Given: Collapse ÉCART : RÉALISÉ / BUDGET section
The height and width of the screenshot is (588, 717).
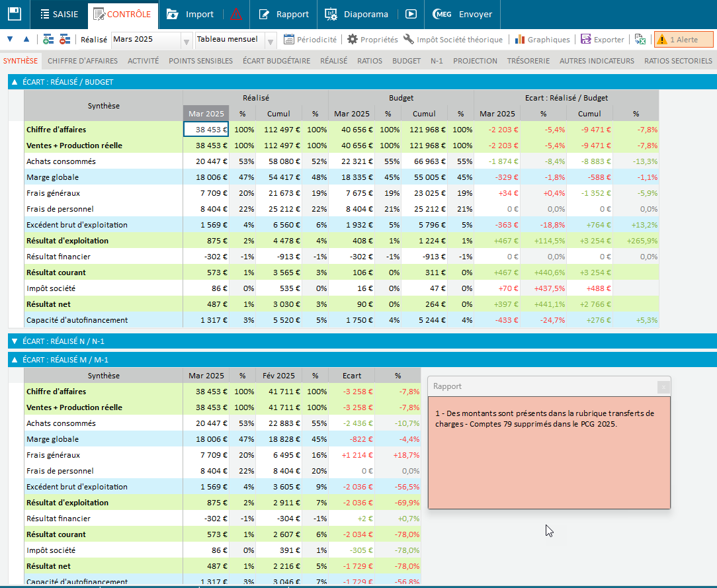Looking at the screenshot, I should (x=14, y=82).
